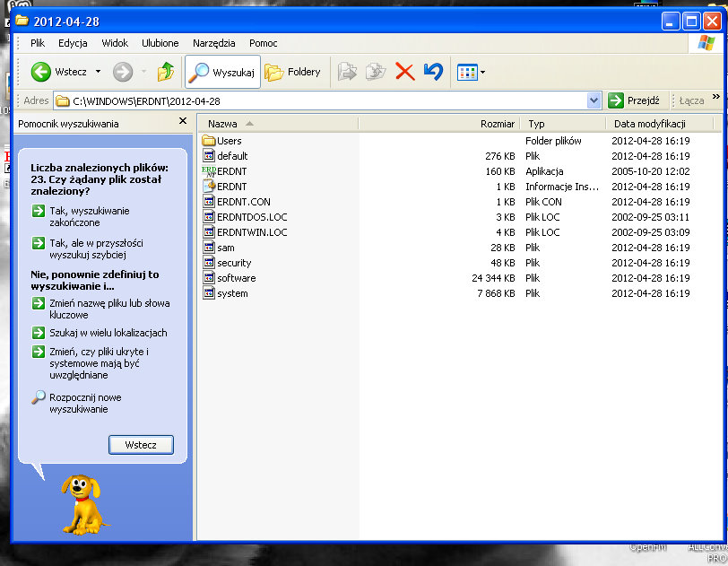Screen dimensions: 728x566
Task: Select the system file icon
Action: 209,293
